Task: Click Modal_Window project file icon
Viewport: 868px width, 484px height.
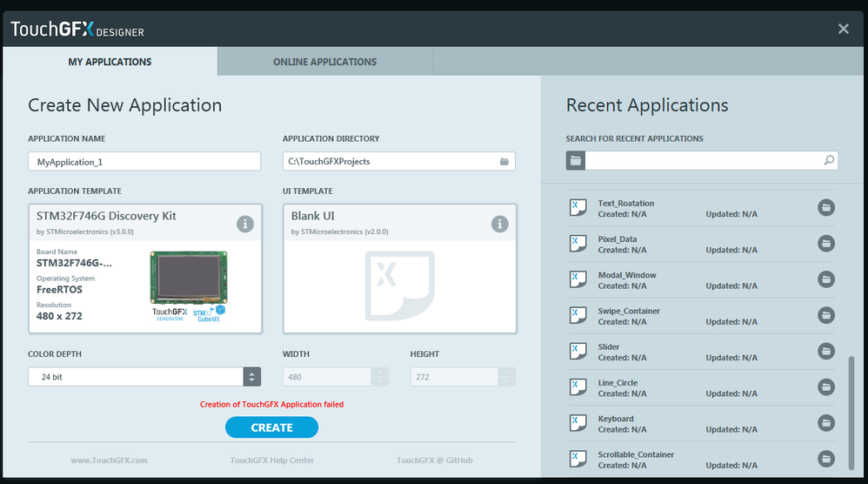Action: [578, 279]
